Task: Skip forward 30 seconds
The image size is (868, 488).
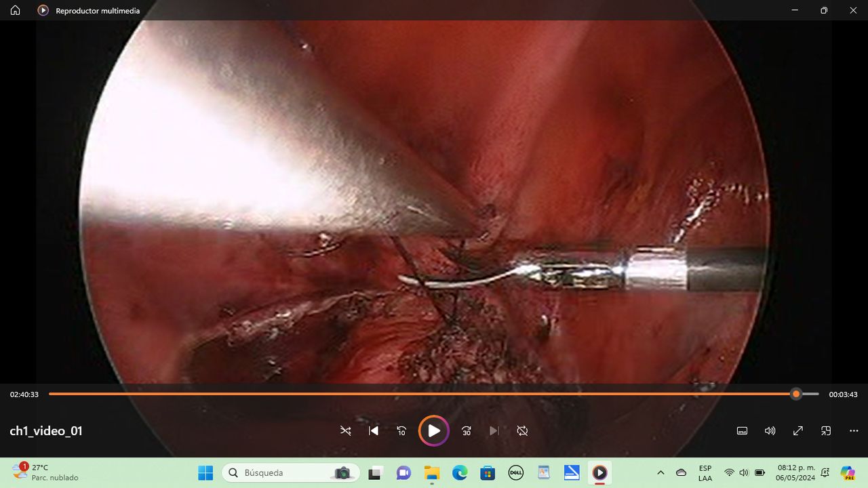Action: 467,431
